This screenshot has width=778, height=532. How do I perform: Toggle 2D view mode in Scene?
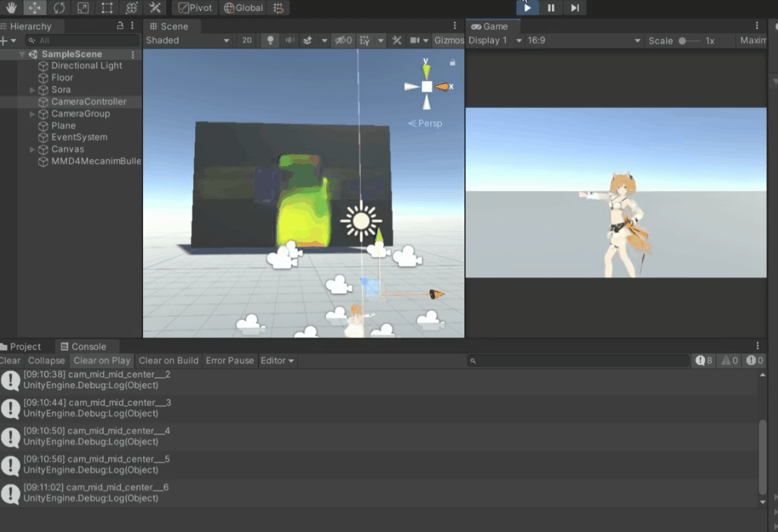click(247, 41)
